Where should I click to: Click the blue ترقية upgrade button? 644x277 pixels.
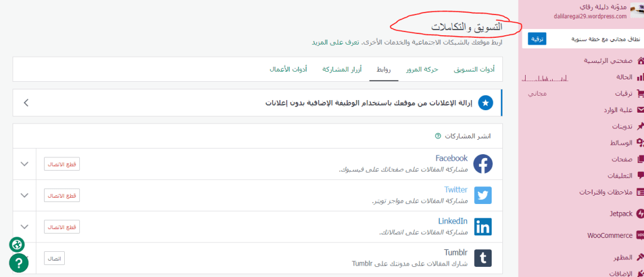(536, 39)
